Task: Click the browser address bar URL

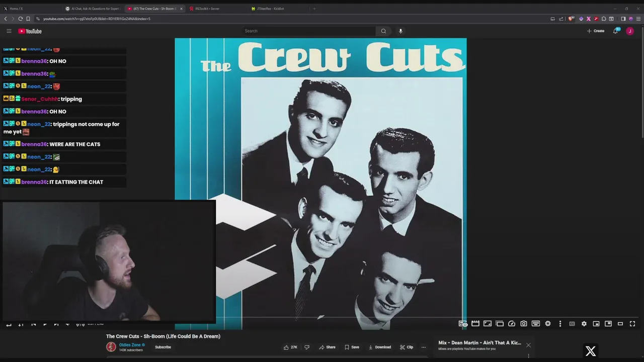Action: point(97,19)
